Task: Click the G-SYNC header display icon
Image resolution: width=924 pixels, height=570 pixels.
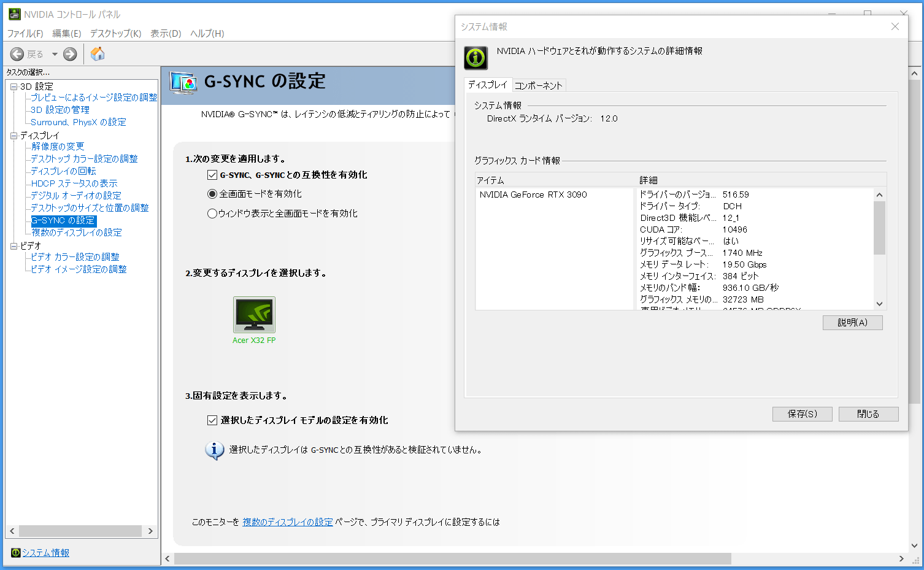Action: pyautogui.click(x=183, y=82)
